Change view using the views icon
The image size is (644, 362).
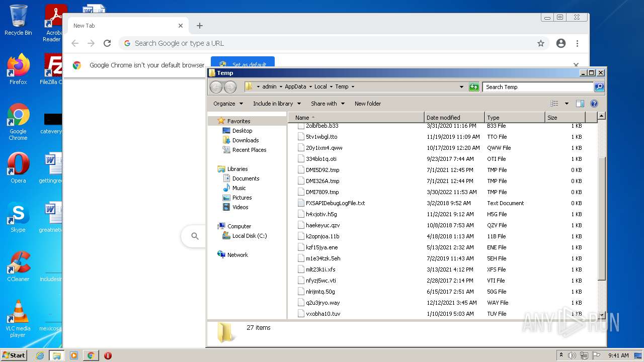click(x=554, y=104)
